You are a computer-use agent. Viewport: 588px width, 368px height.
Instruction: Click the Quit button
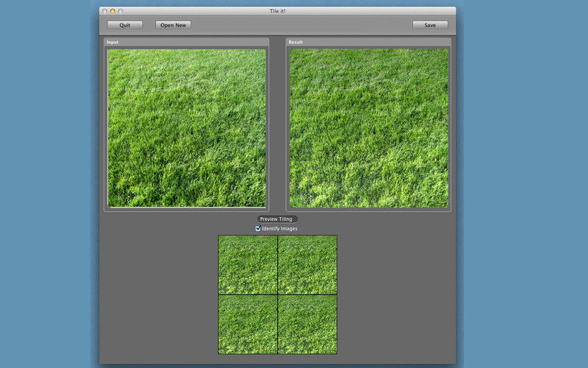click(125, 25)
